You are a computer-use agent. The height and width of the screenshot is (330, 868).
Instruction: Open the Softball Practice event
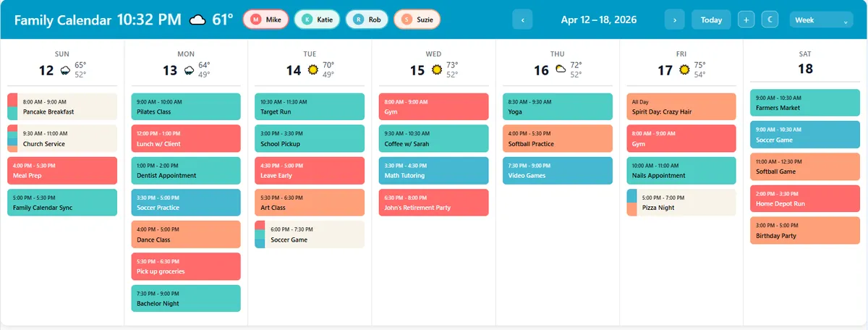click(x=558, y=138)
